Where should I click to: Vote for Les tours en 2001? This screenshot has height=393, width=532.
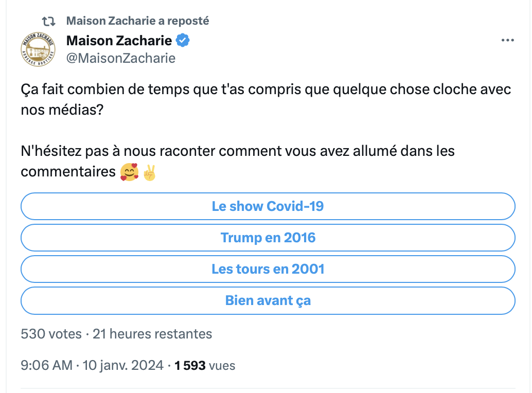pos(268,269)
